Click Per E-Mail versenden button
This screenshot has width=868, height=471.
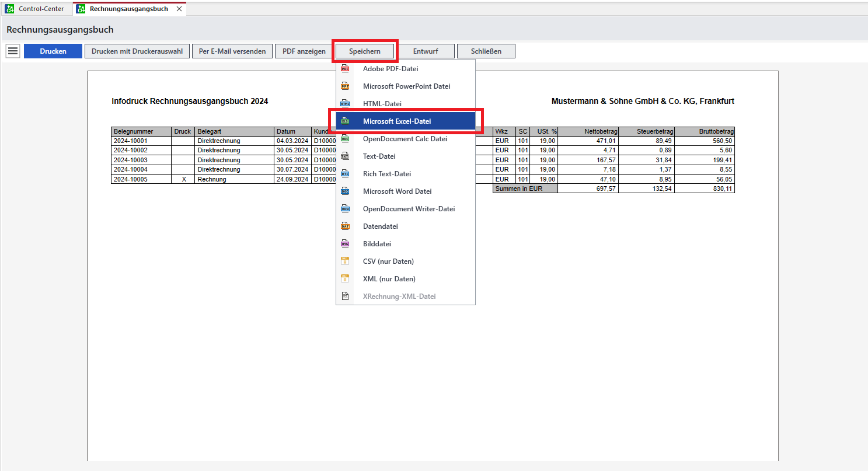pyautogui.click(x=232, y=51)
